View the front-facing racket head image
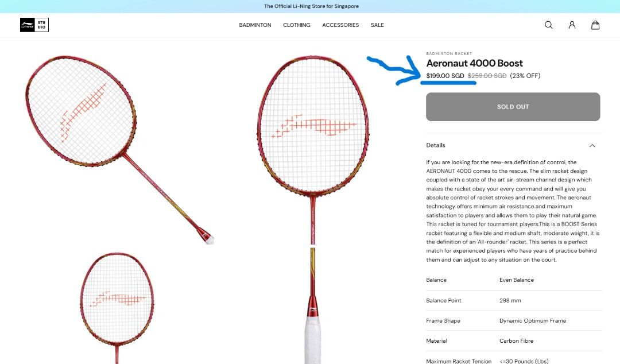This screenshot has height=364, width=620. pos(313,149)
